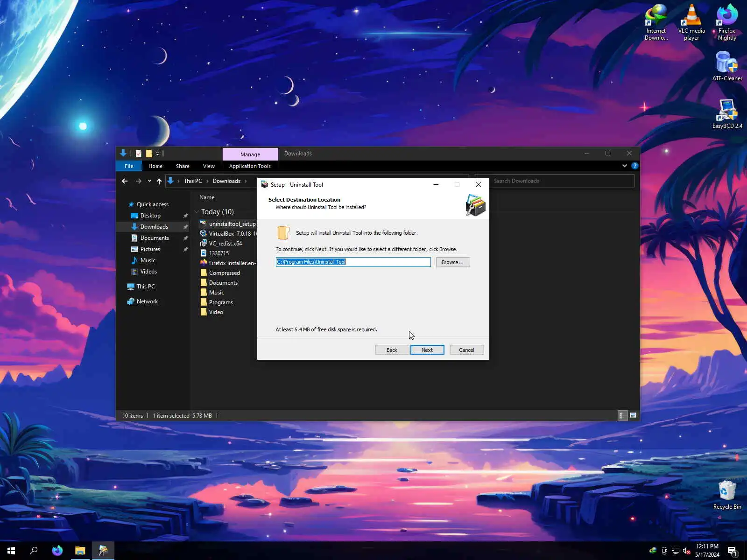Image resolution: width=747 pixels, height=560 pixels.
Task: Open Explorer Help with the question mark
Action: click(x=634, y=166)
